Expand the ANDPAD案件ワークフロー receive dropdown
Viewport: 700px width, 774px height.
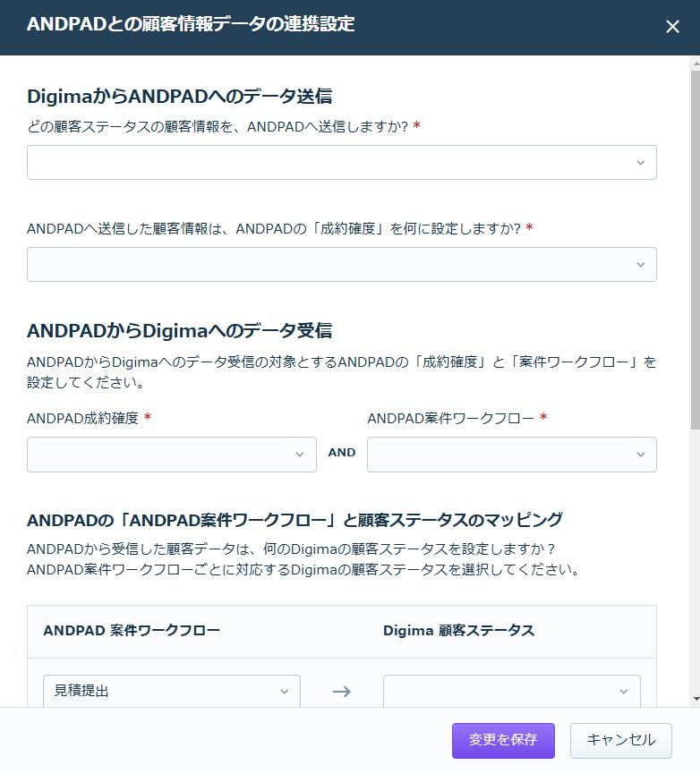(x=512, y=455)
